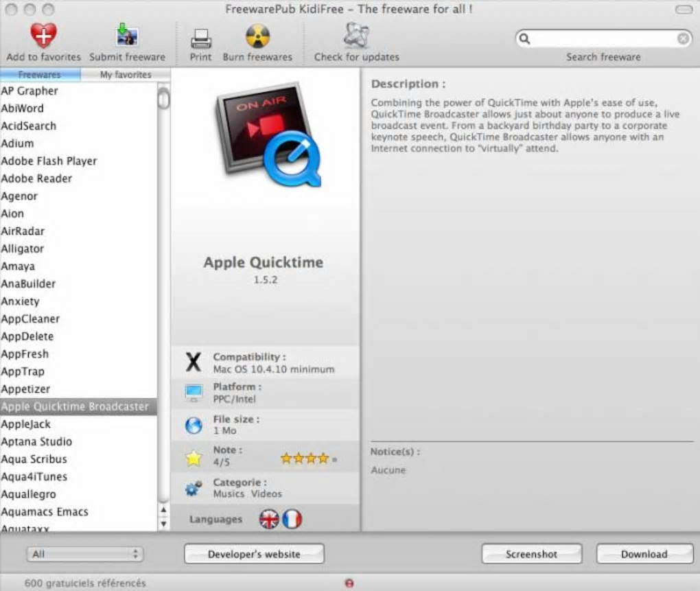Click the Developer's website button
The image size is (700, 591).
click(254, 554)
